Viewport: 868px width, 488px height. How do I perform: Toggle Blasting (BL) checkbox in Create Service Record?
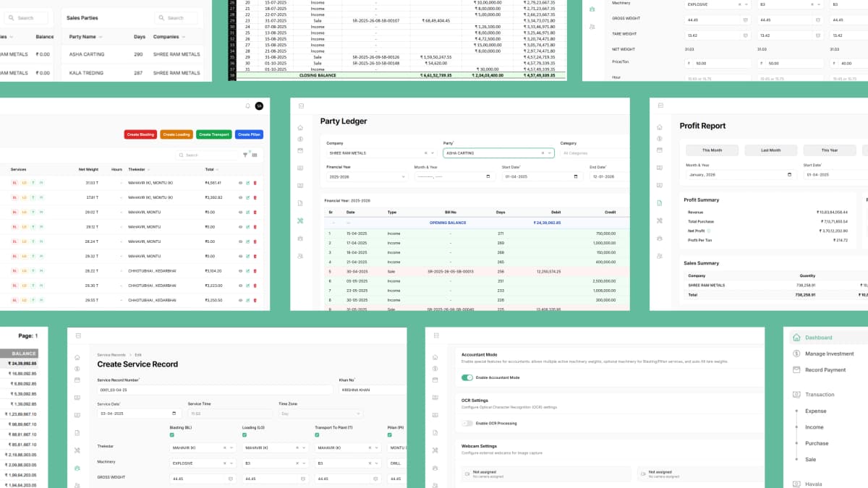point(172,435)
